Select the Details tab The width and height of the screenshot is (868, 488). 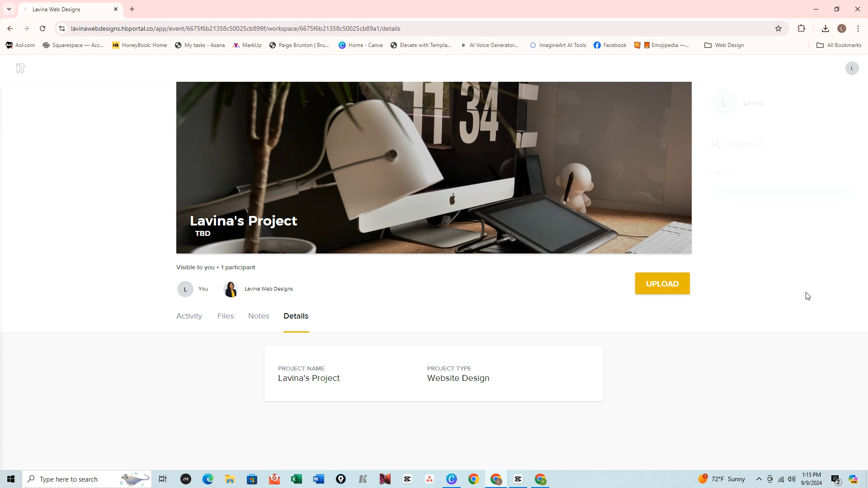pyautogui.click(x=296, y=316)
